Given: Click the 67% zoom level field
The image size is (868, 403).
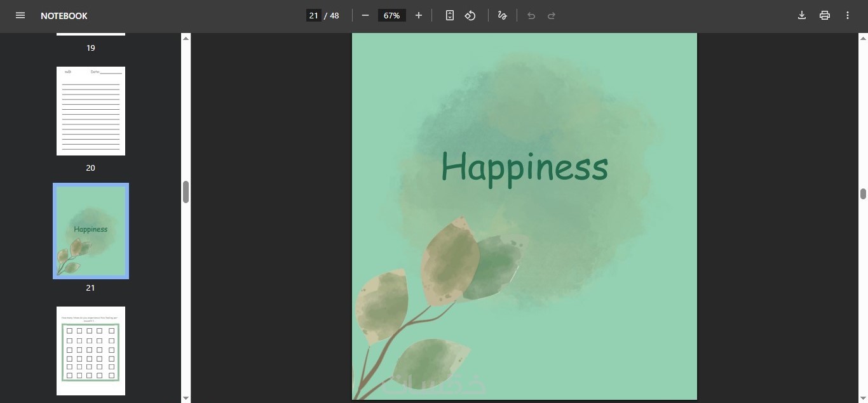Looking at the screenshot, I should pos(391,15).
